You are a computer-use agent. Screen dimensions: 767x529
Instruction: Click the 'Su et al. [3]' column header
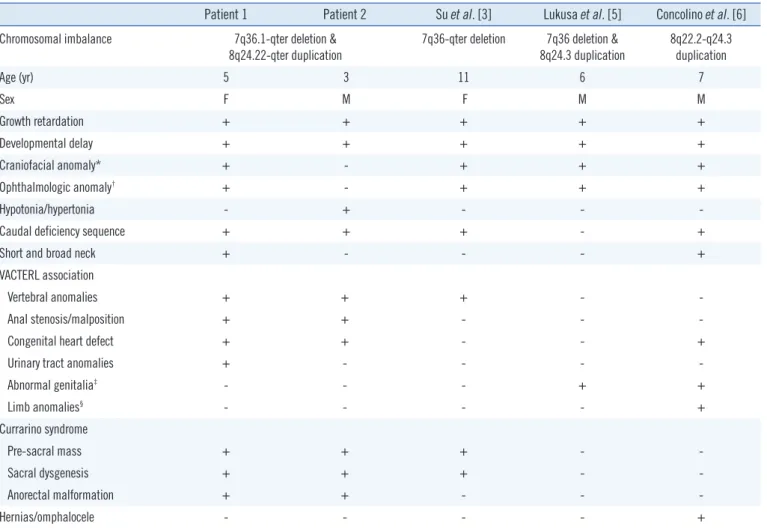point(463,14)
